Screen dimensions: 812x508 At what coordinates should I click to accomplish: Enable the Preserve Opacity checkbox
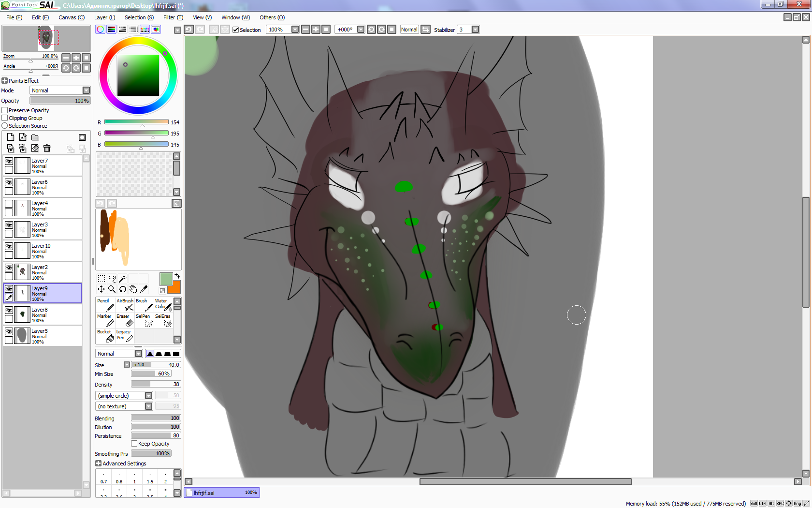(5, 110)
